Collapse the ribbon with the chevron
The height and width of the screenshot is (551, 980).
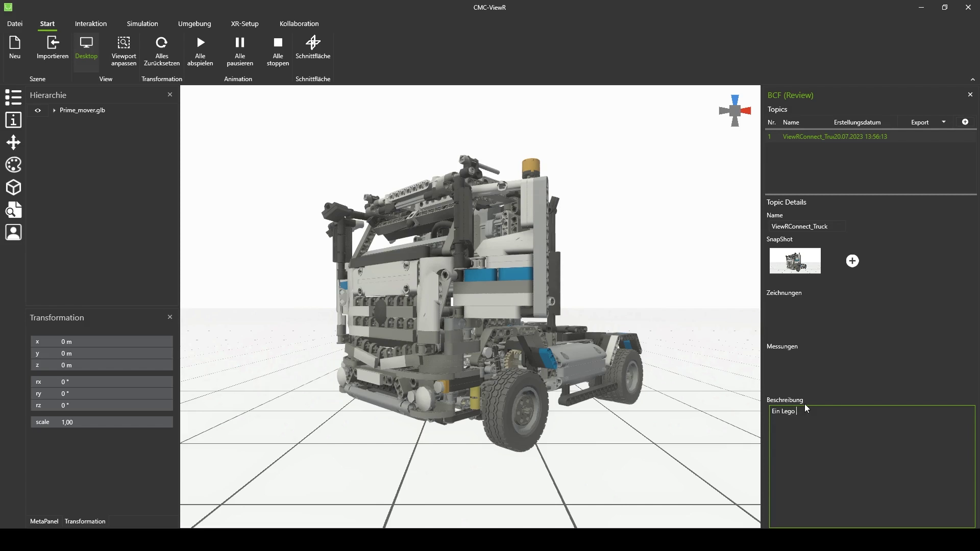(972, 80)
